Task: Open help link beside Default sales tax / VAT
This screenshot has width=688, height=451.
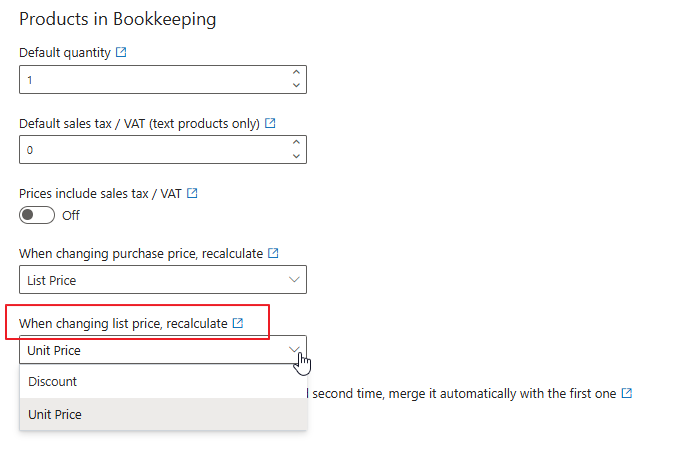Action: coord(270,123)
